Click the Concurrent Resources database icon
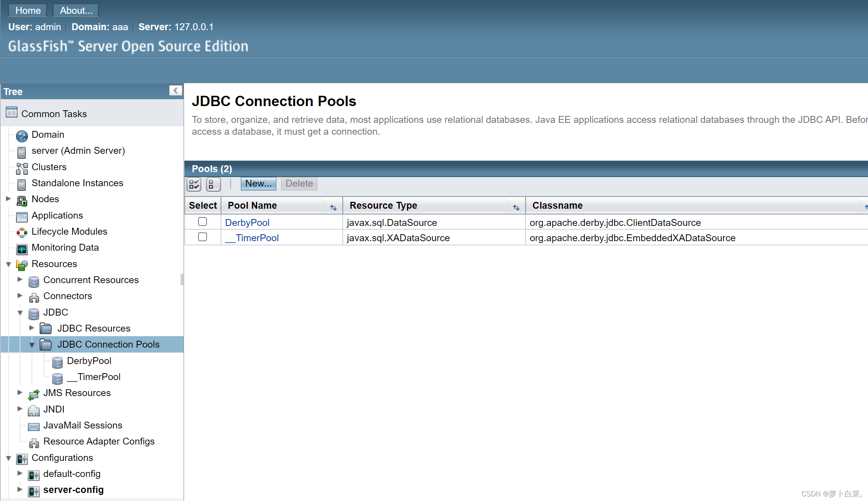 coord(34,281)
